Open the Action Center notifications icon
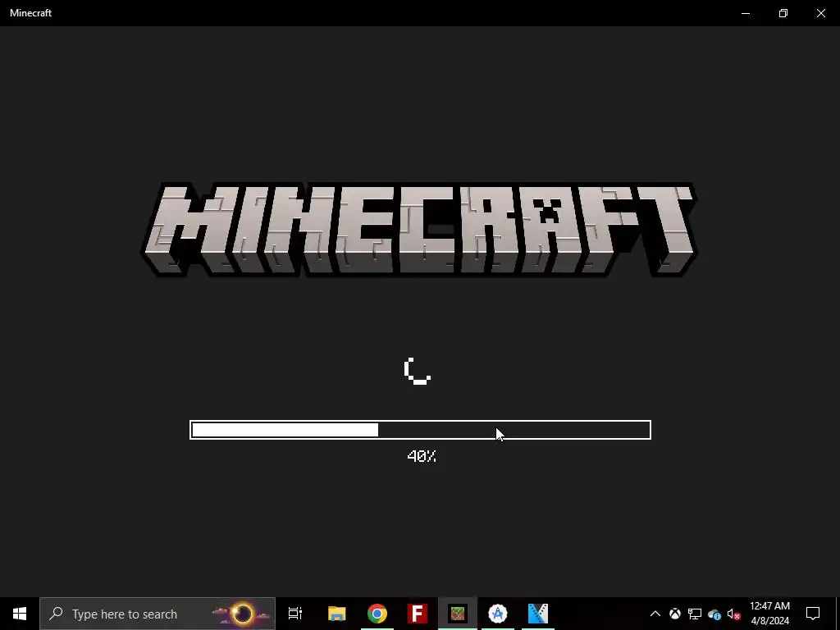 tap(813, 614)
